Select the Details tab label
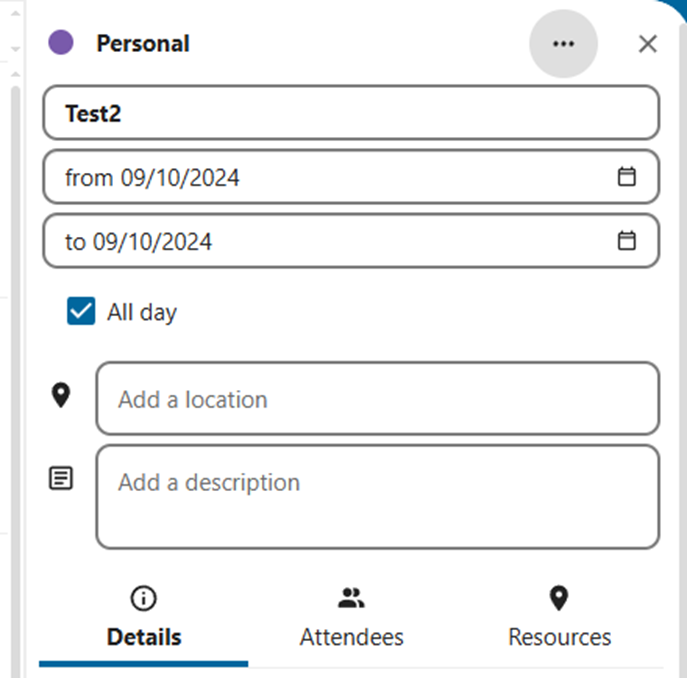 144,637
